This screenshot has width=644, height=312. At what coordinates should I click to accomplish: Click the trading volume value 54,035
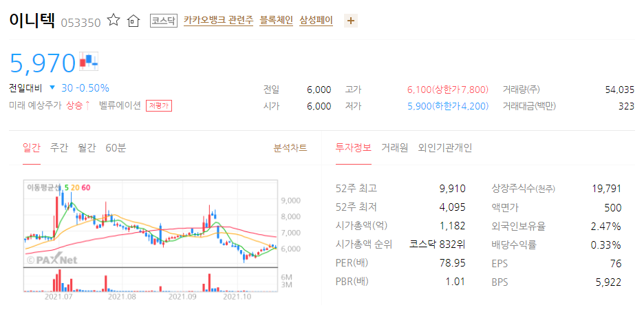point(620,90)
